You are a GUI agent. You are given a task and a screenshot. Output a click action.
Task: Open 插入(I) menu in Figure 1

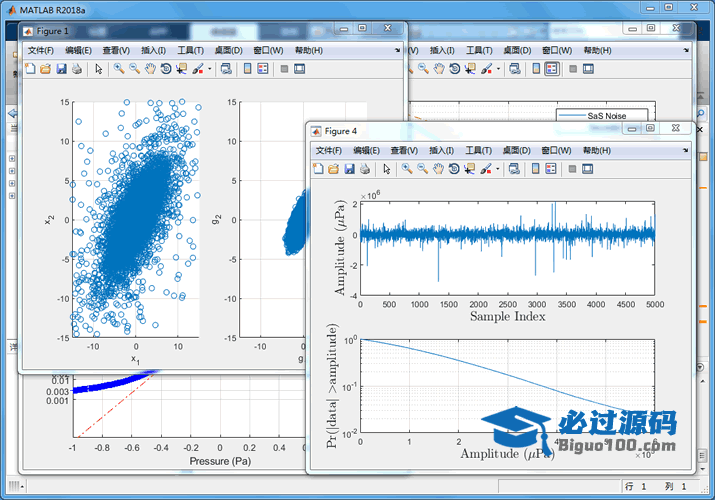click(x=153, y=50)
